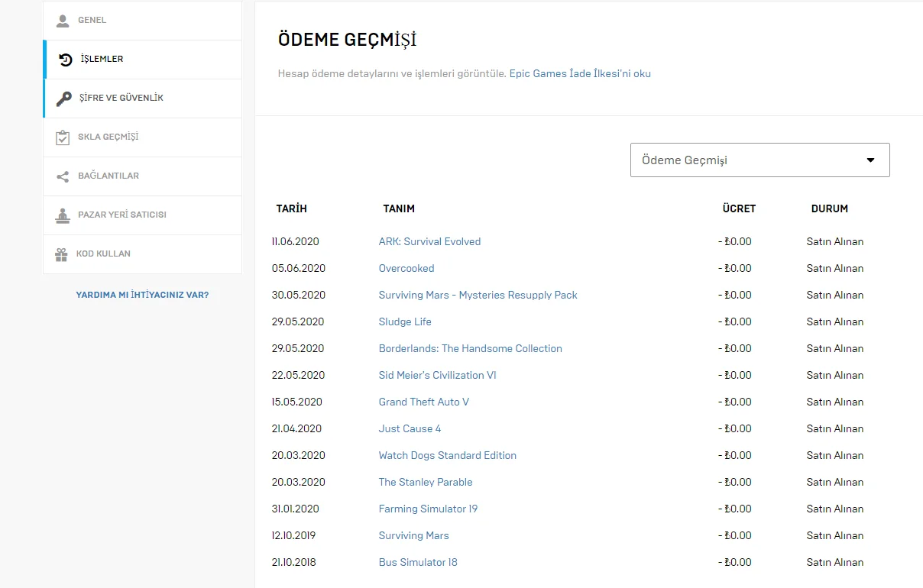Click Satın Alınan status in Bus Simulator 18 row
The width and height of the screenshot is (923, 588).
point(835,562)
